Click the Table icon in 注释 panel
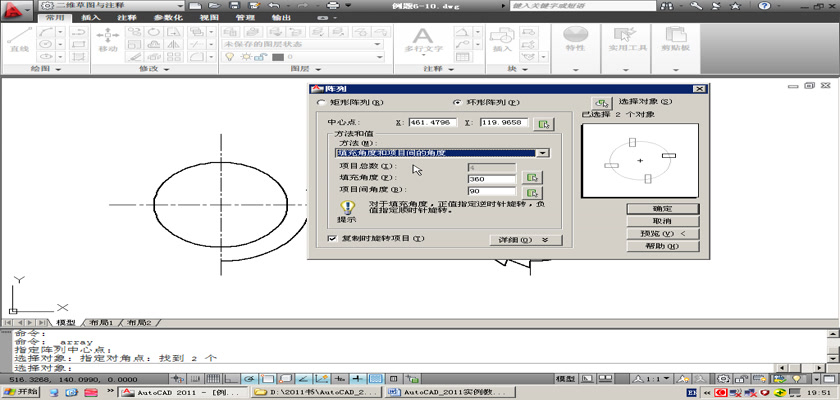This screenshot has height=400, width=840. (463, 57)
